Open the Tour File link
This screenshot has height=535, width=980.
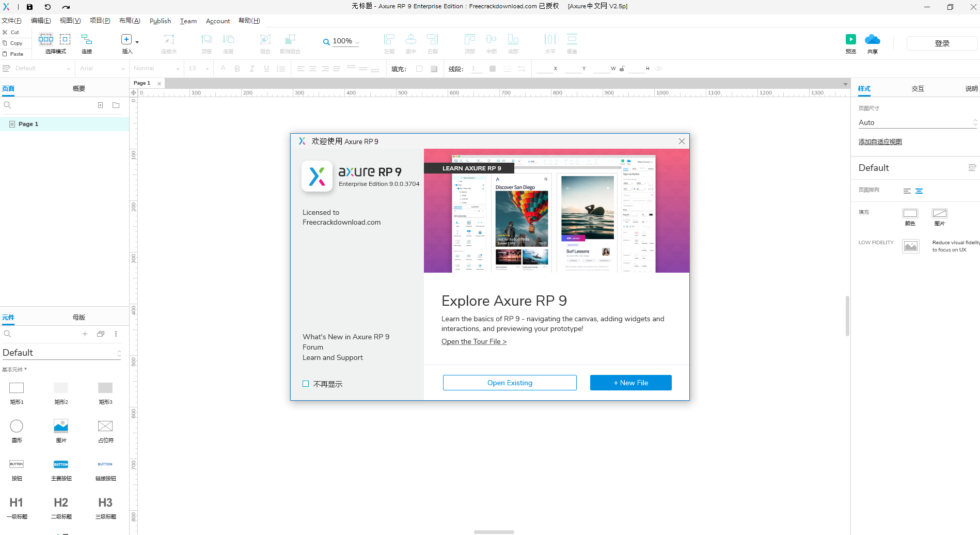(x=473, y=341)
